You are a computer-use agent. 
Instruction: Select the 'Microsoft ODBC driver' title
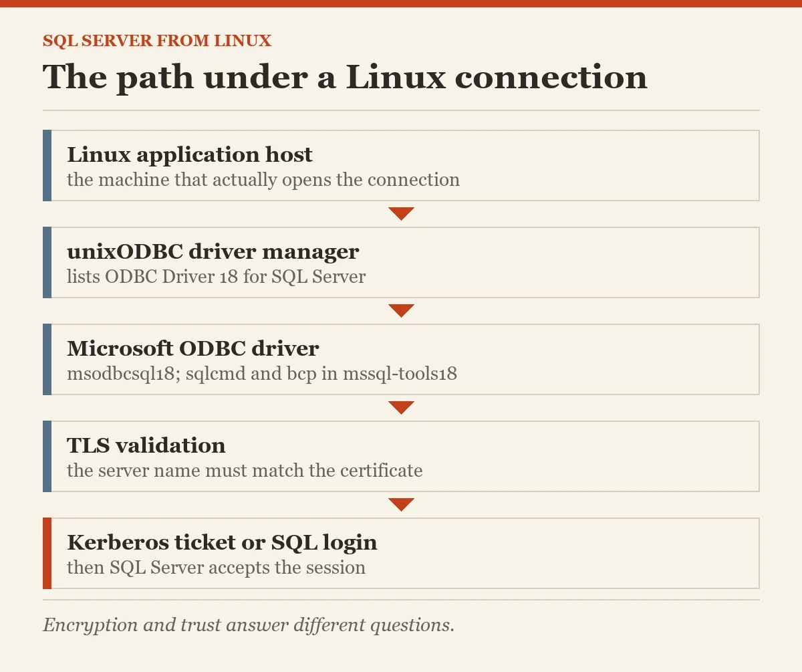click(x=193, y=348)
